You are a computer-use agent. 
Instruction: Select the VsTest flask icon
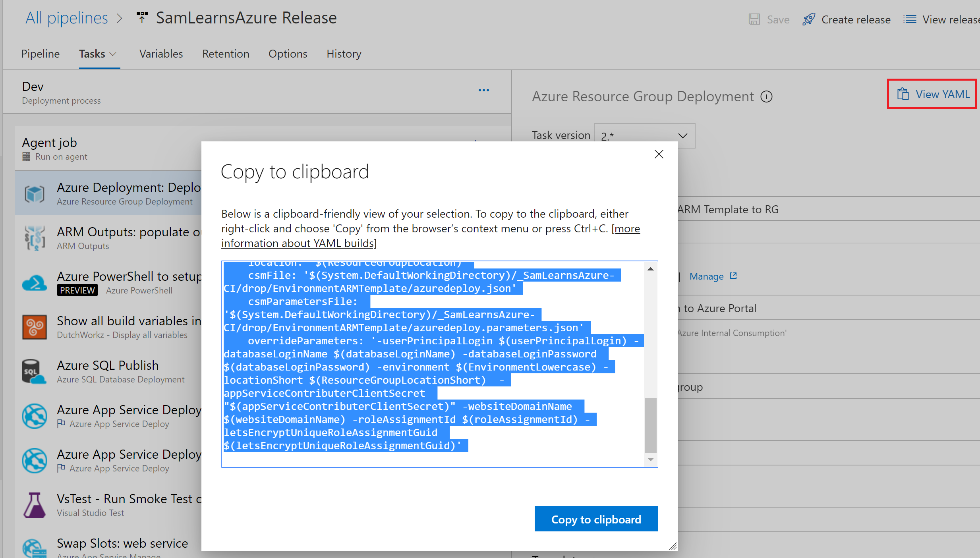tap(35, 505)
